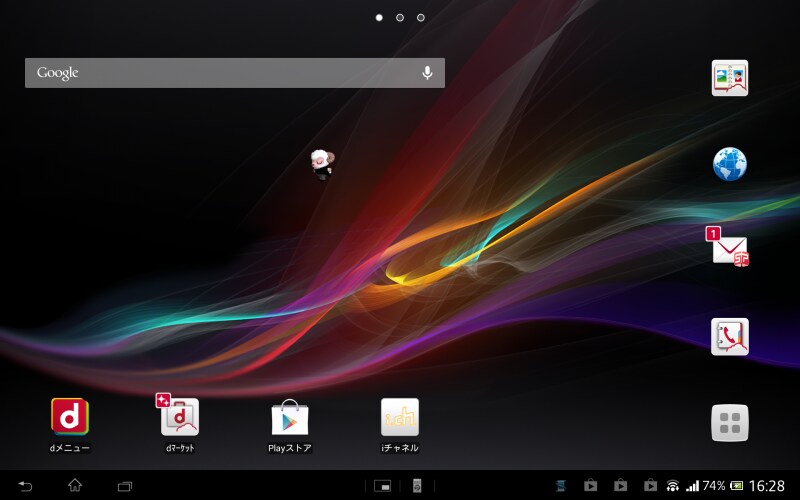
Task: Tap the sheep mascot character widget
Action: pyautogui.click(x=322, y=164)
